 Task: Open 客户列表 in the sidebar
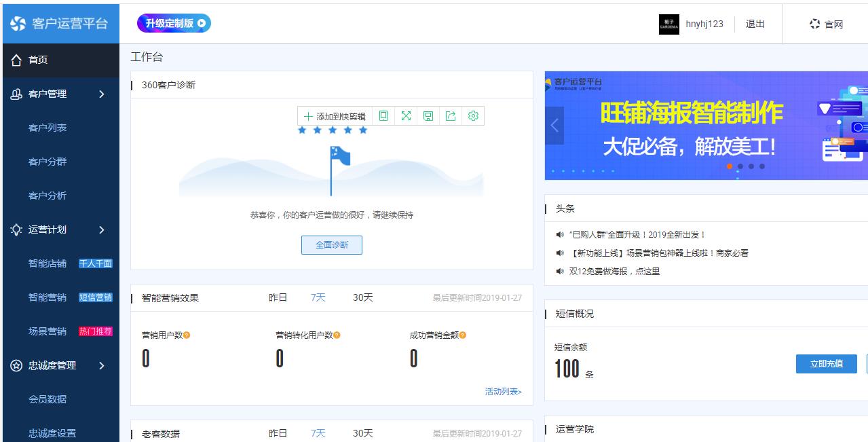[48, 128]
